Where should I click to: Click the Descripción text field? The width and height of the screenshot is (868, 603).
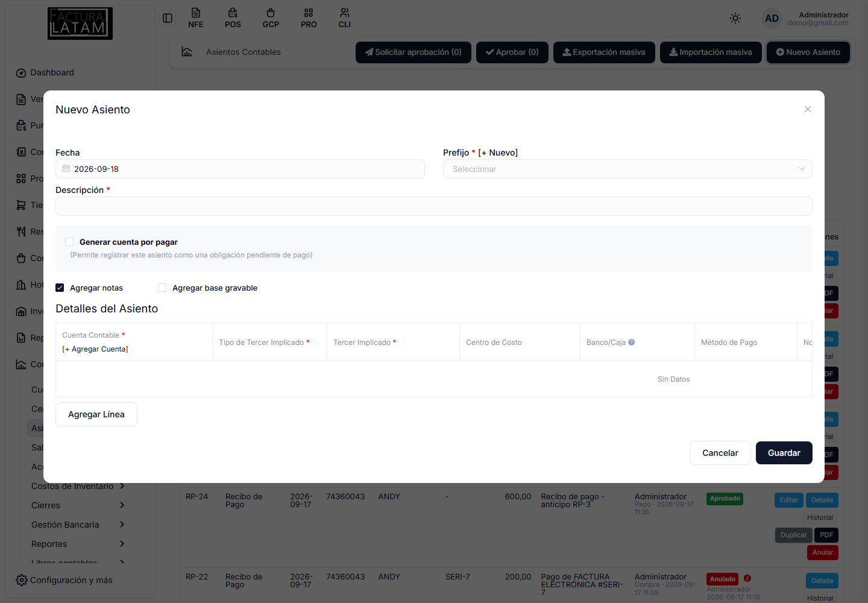point(434,206)
